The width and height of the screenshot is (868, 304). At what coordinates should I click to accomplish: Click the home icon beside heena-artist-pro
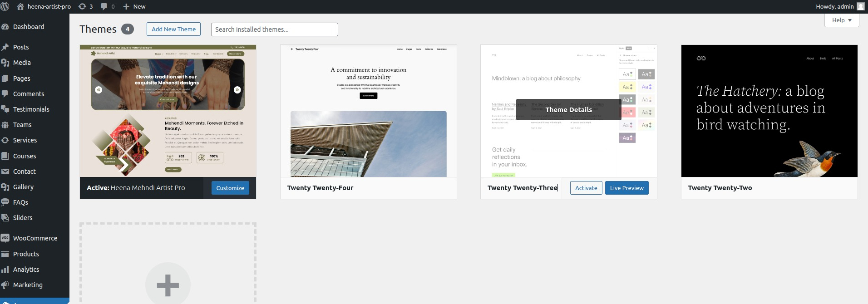click(20, 6)
